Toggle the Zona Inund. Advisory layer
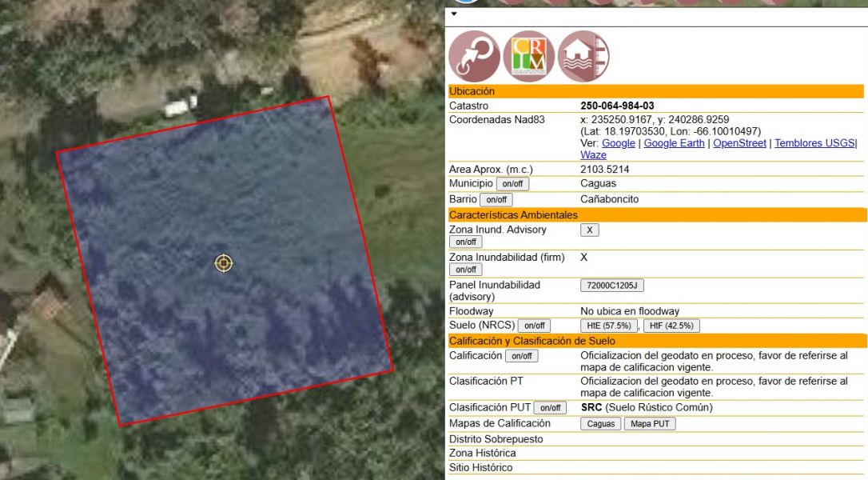868x480 pixels. (x=466, y=241)
